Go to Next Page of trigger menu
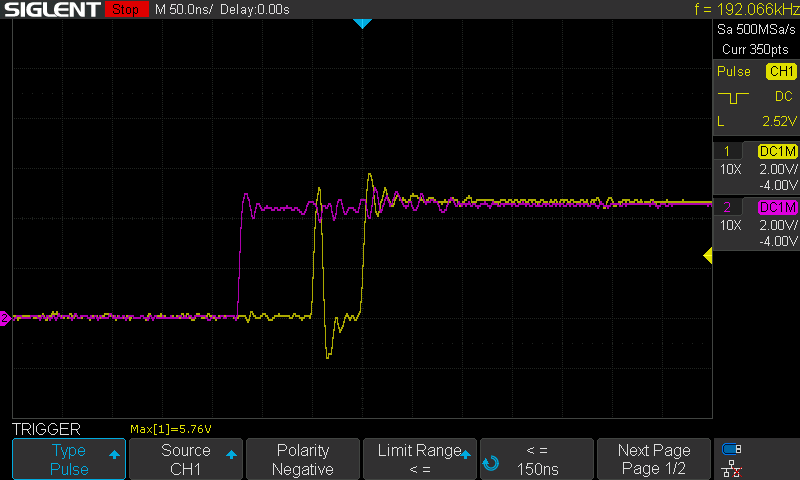Viewport: 800px width, 480px height. coord(654,459)
